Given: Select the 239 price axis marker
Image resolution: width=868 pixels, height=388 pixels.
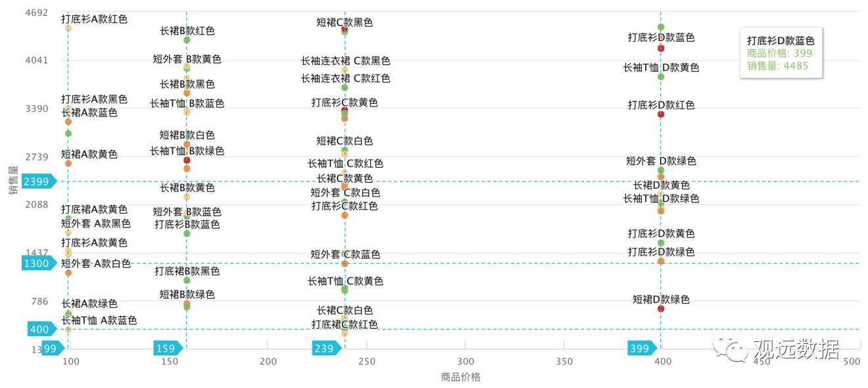Looking at the screenshot, I should click(326, 349).
